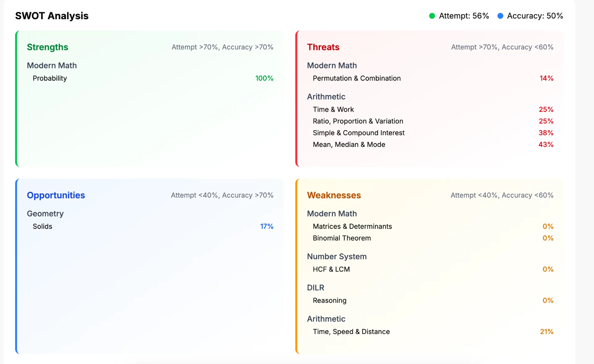Click Modern Math label in Strengths card
594x364 pixels.
click(x=52, y=66)
